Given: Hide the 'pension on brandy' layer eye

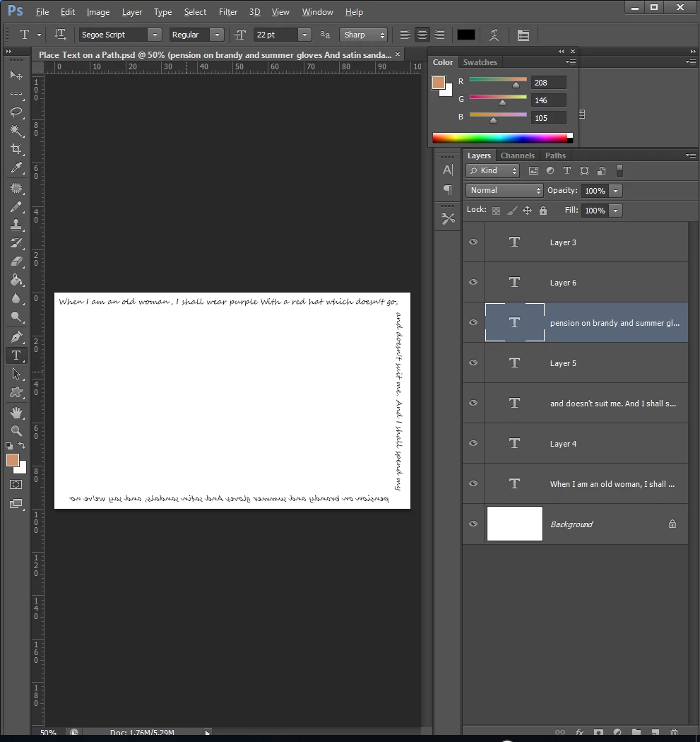Looking at the screenshot, I should pyautogui.click(x=473, y=322).
